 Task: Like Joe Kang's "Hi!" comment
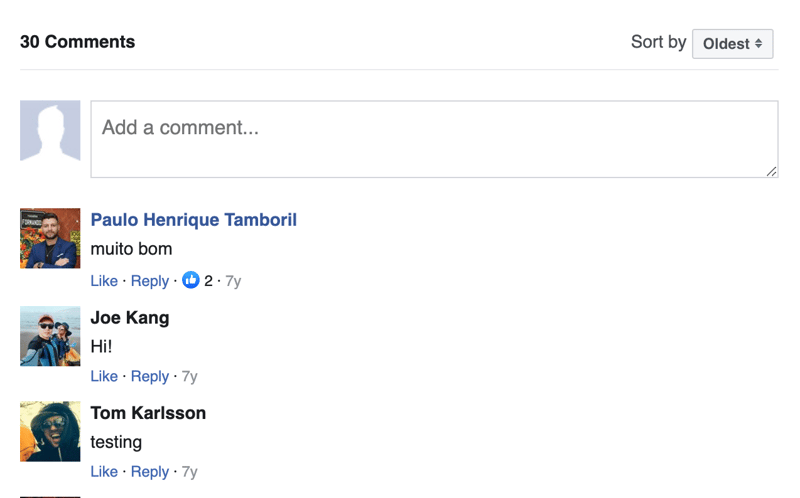104,377
